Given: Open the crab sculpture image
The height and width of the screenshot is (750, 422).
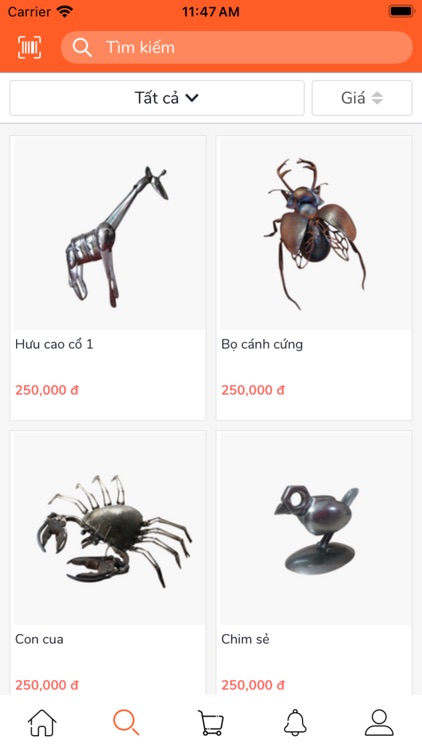Looking at the screenshot, I should pyautogui.click(x=109, y=529).
